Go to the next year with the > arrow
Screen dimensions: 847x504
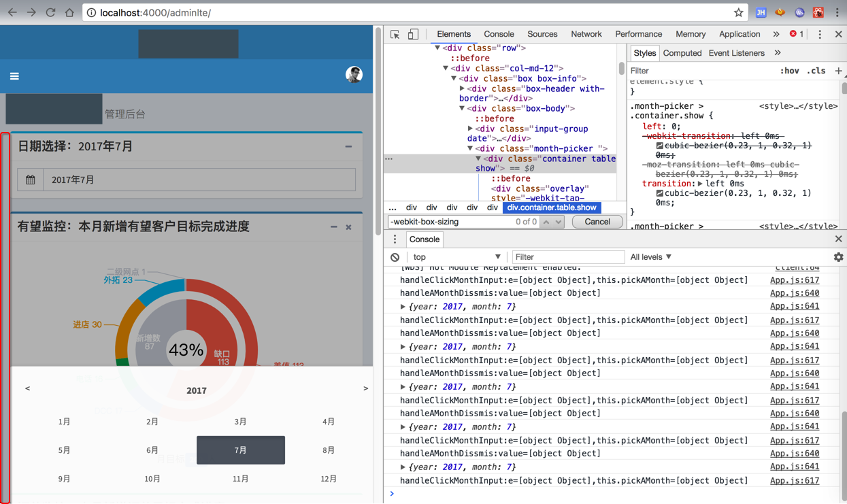coord(365,388)
